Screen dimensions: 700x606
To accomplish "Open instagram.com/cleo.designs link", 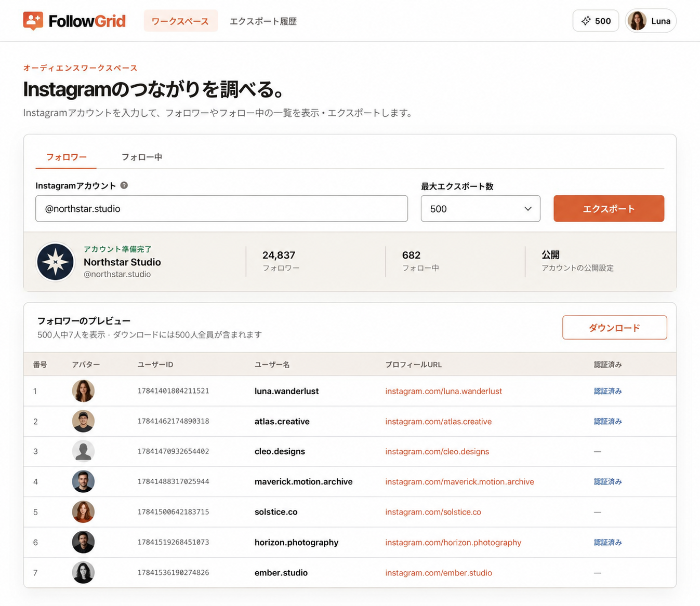I will point(437,451).
